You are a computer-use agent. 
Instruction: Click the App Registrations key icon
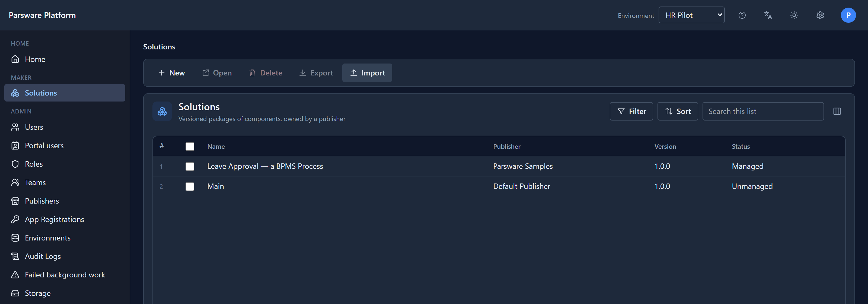15,219
